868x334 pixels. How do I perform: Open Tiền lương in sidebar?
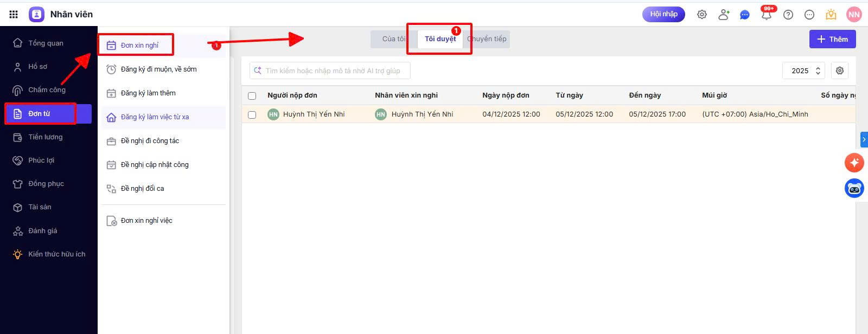click(x=46, y=137)
